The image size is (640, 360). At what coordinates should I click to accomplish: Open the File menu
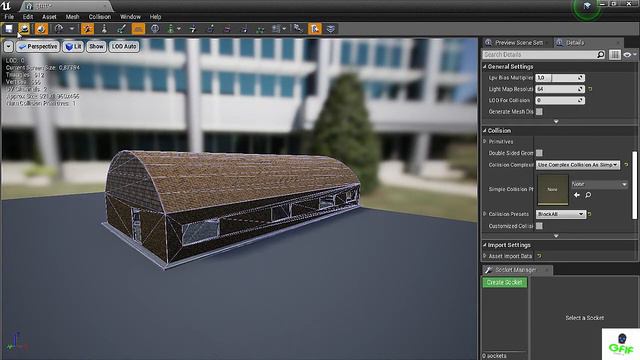(9, 17)
